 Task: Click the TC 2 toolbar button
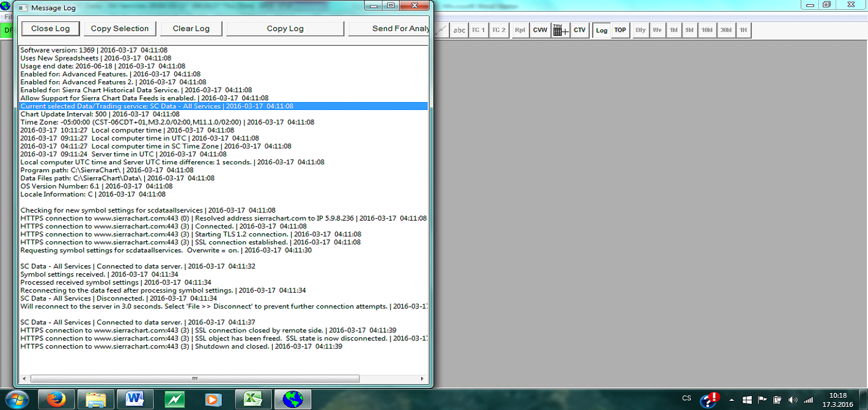(x=499, y=30)
